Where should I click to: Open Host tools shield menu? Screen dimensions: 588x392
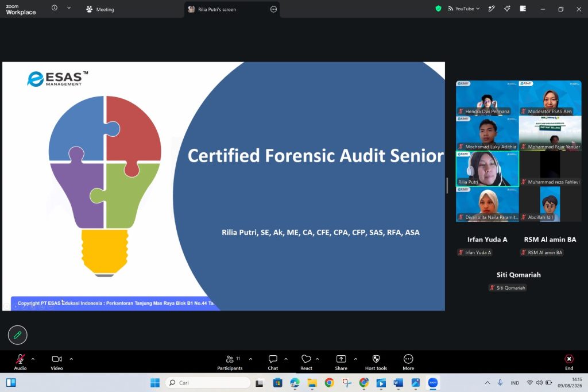coord(376,362)
